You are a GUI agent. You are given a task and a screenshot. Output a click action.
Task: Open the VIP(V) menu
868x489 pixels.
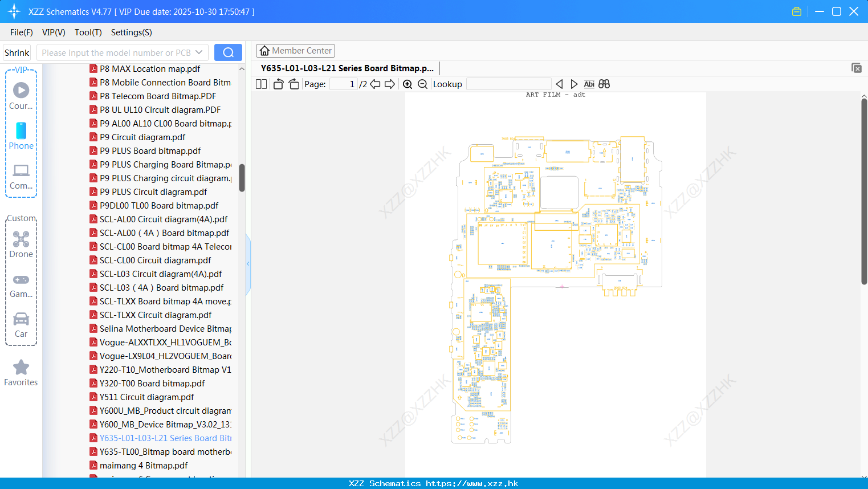click(x=54, y=32)
